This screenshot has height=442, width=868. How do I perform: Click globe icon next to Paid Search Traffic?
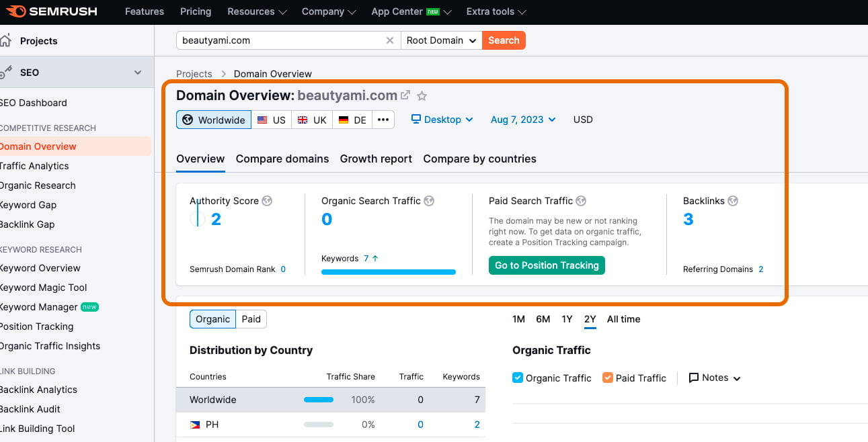pos(581,201)
